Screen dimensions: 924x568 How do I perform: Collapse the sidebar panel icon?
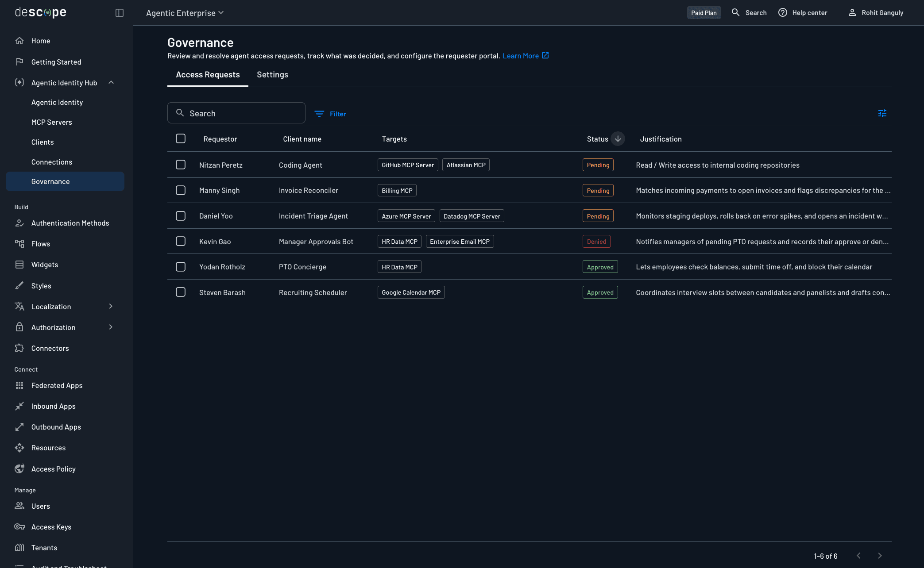120,13
